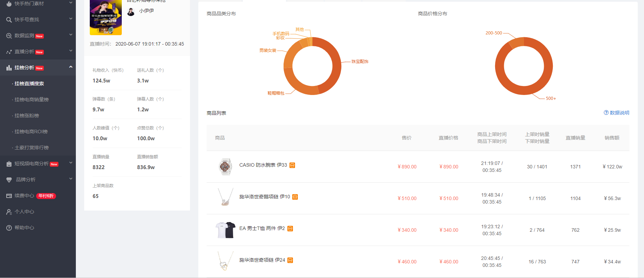Click the 人数峰值 value 10.0w
Viewport: 644px width, 278px height.
(100, 138)
